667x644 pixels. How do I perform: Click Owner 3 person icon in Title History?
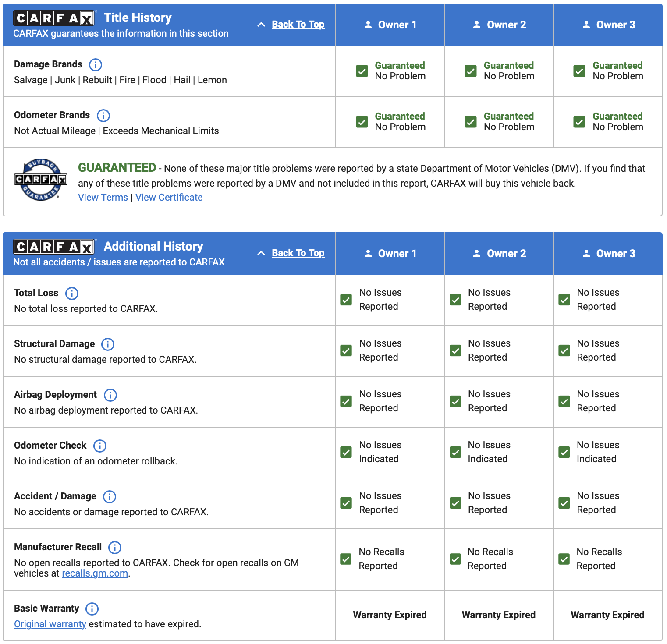586,25
